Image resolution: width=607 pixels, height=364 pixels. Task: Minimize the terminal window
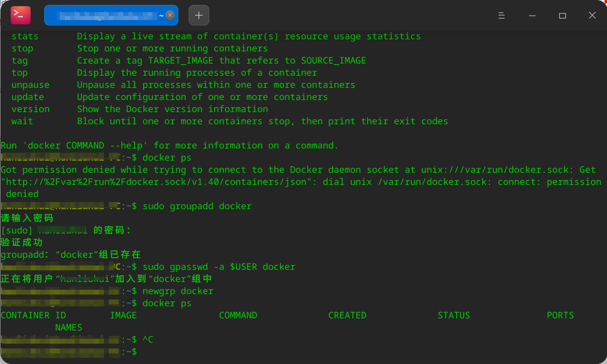pyautogui.click(x=532, y=16)
